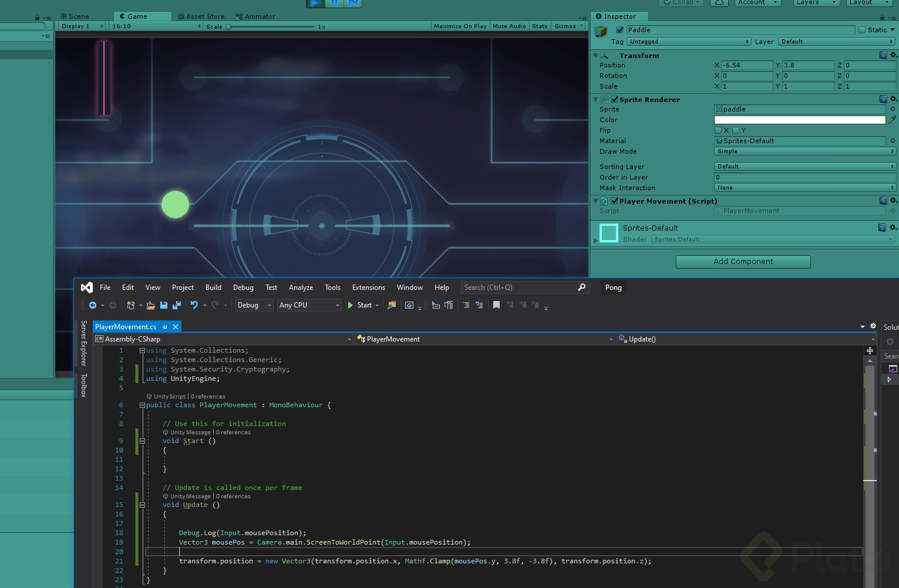
Task: Switch to the Asset Store tab
Action: pos(201,16)
